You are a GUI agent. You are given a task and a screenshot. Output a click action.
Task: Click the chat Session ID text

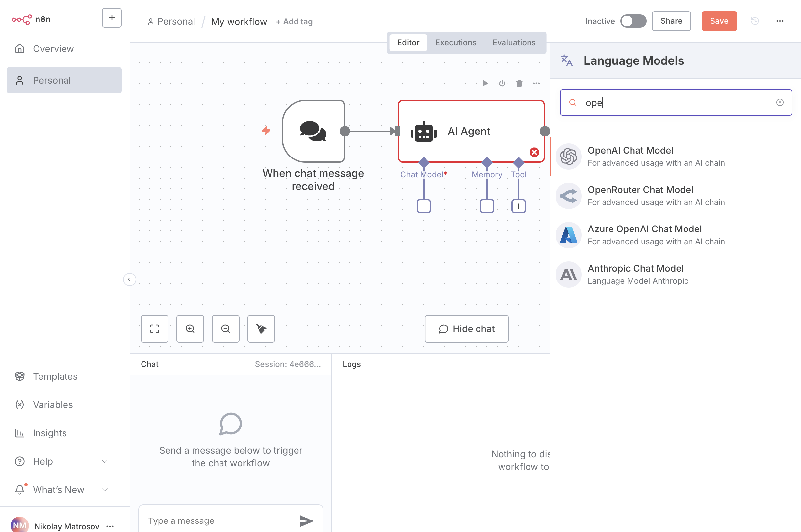click(288, 364)
